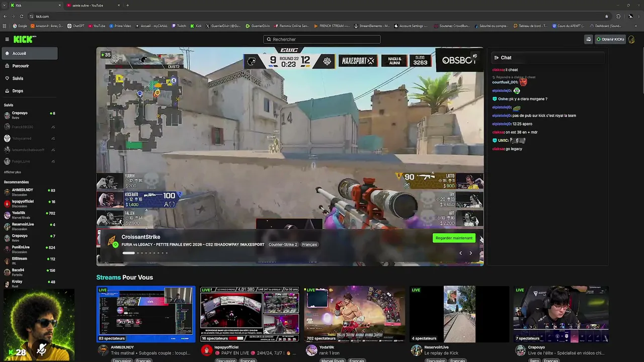Click the Accueil home icon
This screenshot has width=644, height=362.
7,53
